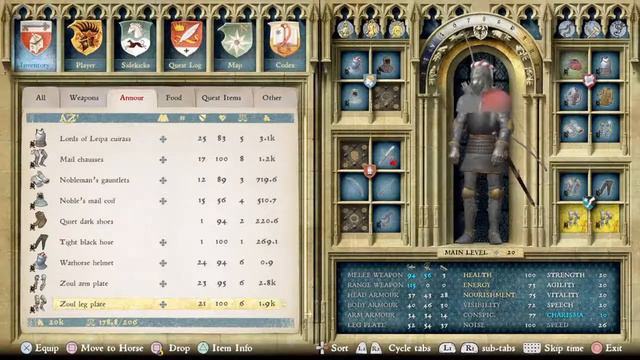Select the Mail chausses item icon

(x=39, y=159)
